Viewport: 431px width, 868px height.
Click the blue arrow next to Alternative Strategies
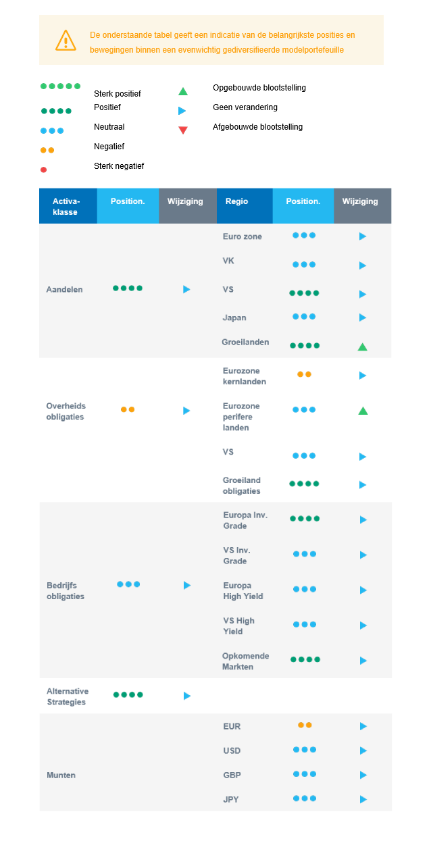(x=187, y=696)
